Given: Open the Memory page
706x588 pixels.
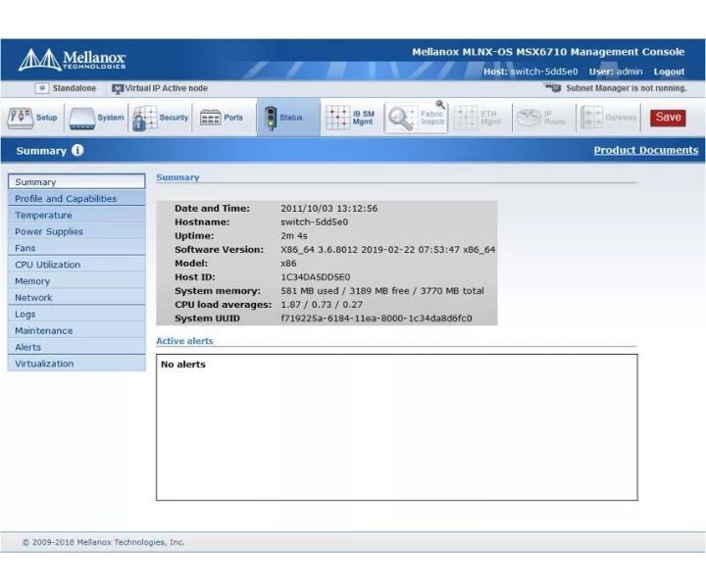Looking at the screenshot, I should [x=76, y=281].
